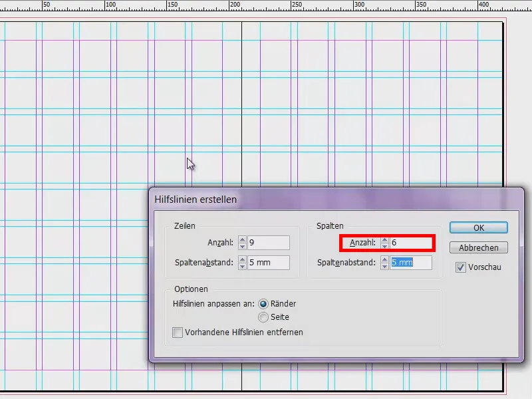Decrease the Zeilen Anzahl value
The image size is (532, 399).
tap(242, 246)
